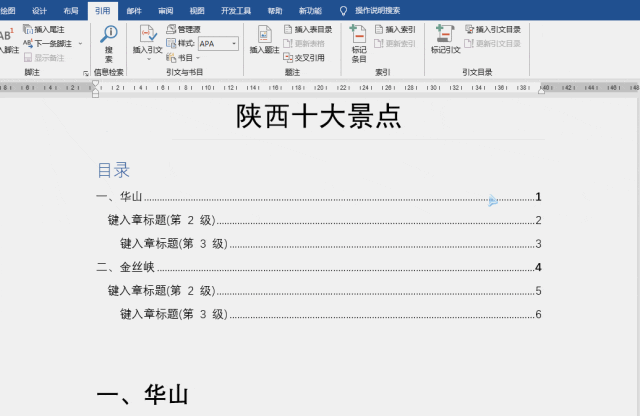This screenshot has height=416, width=640.
Task: Open the APA citation style dropdown
Action: (x=234, y=44)
